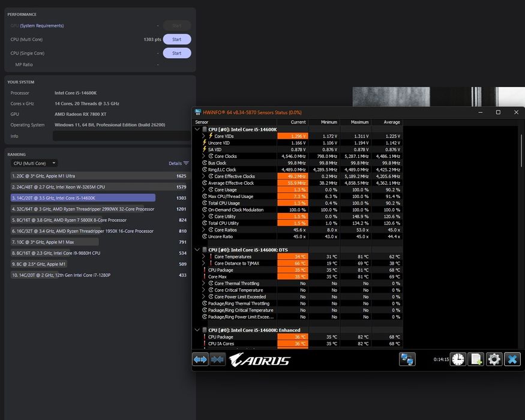
Task: Click the HWiNFO expand/collapse arrows icon
Action: point(200,360)
